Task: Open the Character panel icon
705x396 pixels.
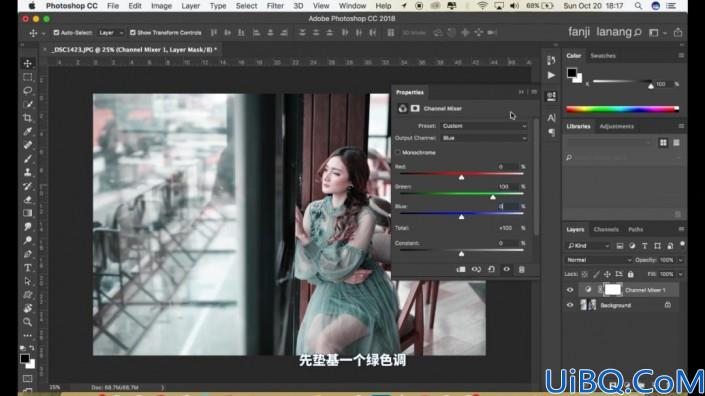Action: (551, 118)
